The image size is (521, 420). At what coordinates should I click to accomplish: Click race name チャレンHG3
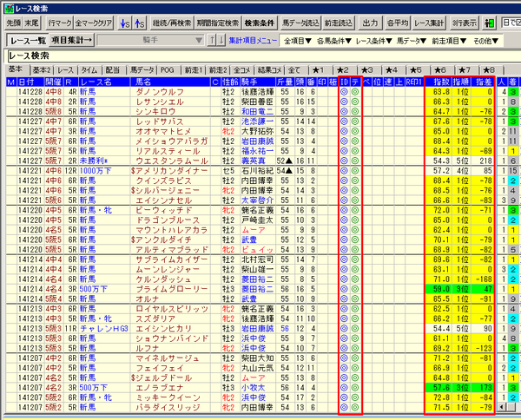pyautogui.click(x=104, y=329)
